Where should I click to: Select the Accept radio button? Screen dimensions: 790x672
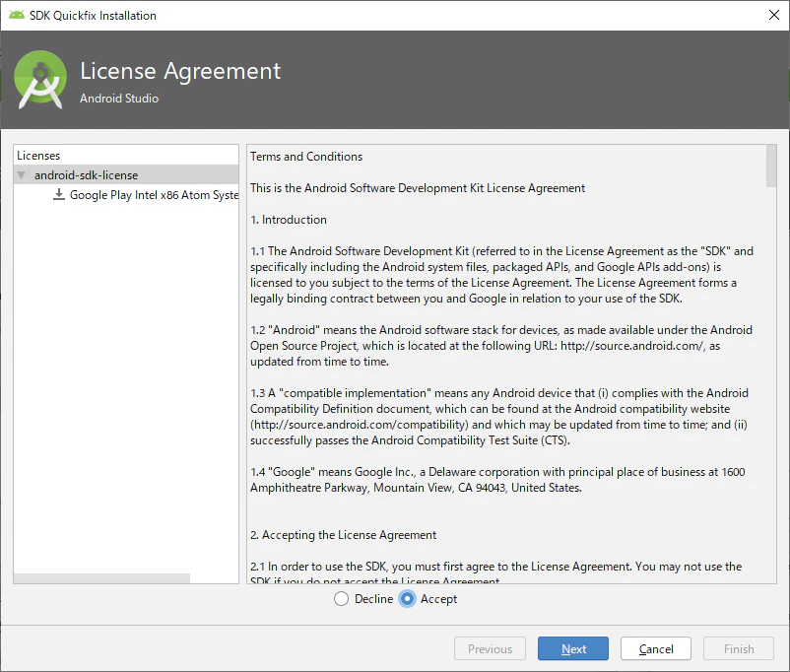click(407, 599)
